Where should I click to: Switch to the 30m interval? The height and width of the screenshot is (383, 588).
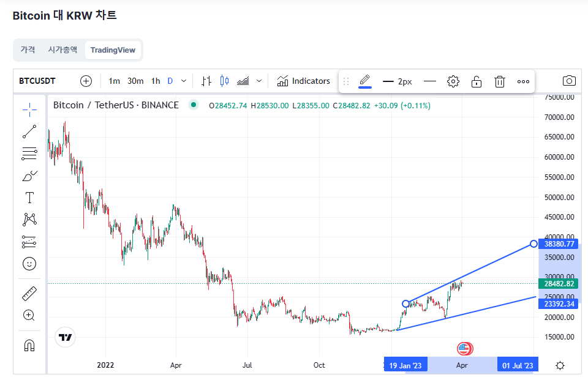pyautogui.click(x=135, y=81)
